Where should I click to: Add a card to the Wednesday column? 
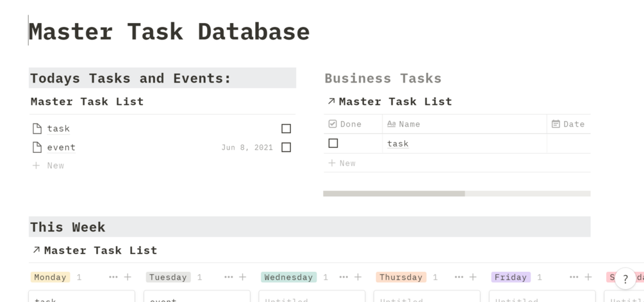click(x=358, y=277)
